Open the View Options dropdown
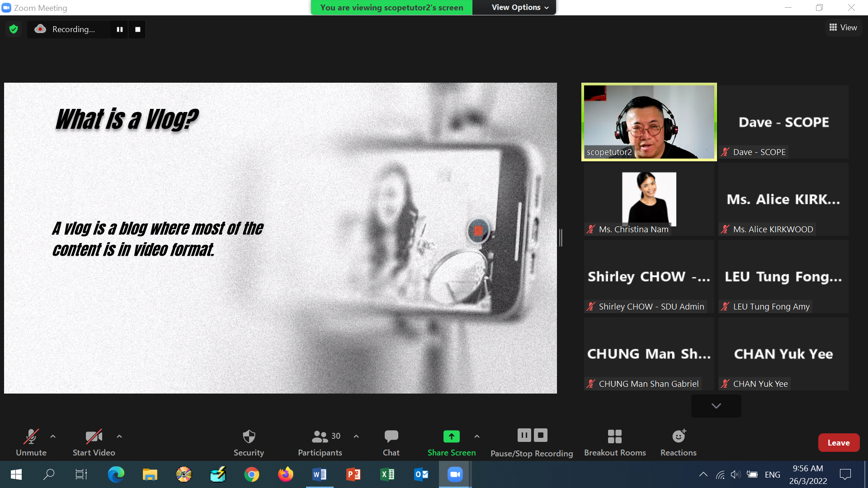The width and height of the screenshot is (868, 488). [x=520, y=8]
